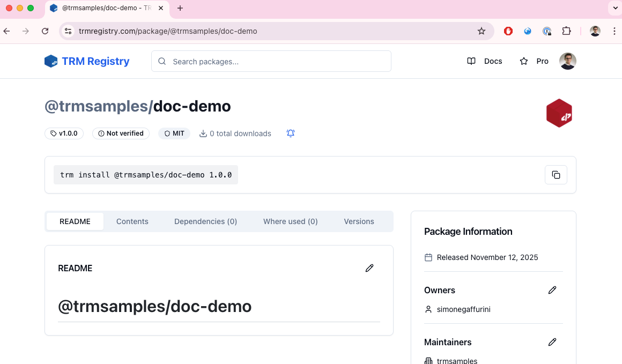
Task: Click the v1.0.0 version tag badge
Action: (64, 133)
